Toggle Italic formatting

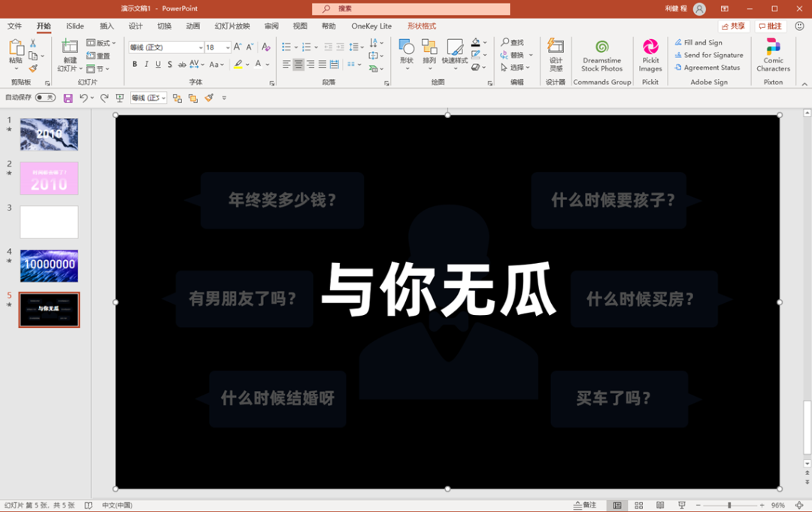[x=147, y=64]
